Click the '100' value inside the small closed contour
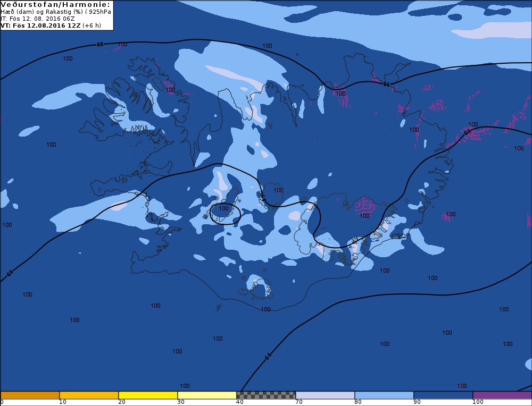This screenshot has width=532, height=406. coord(223,208)
